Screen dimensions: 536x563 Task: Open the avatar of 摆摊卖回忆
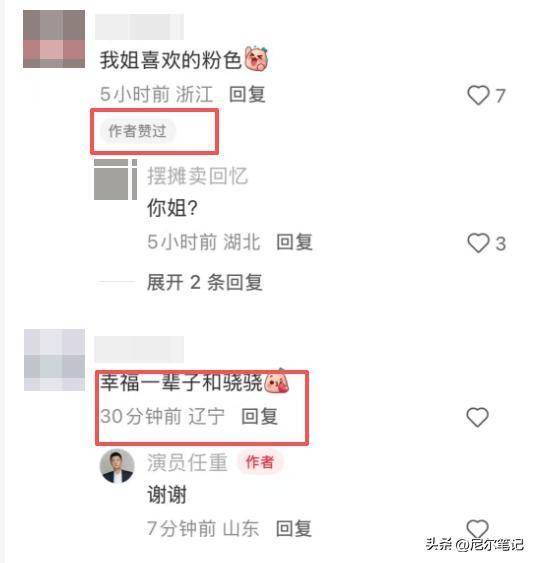(x=115, y=180)
